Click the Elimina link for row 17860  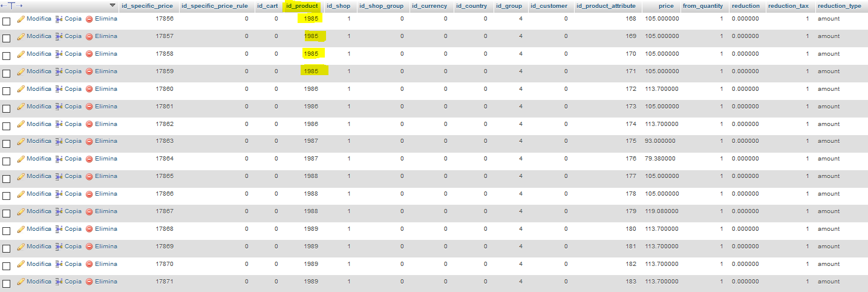tap(106, 89)
